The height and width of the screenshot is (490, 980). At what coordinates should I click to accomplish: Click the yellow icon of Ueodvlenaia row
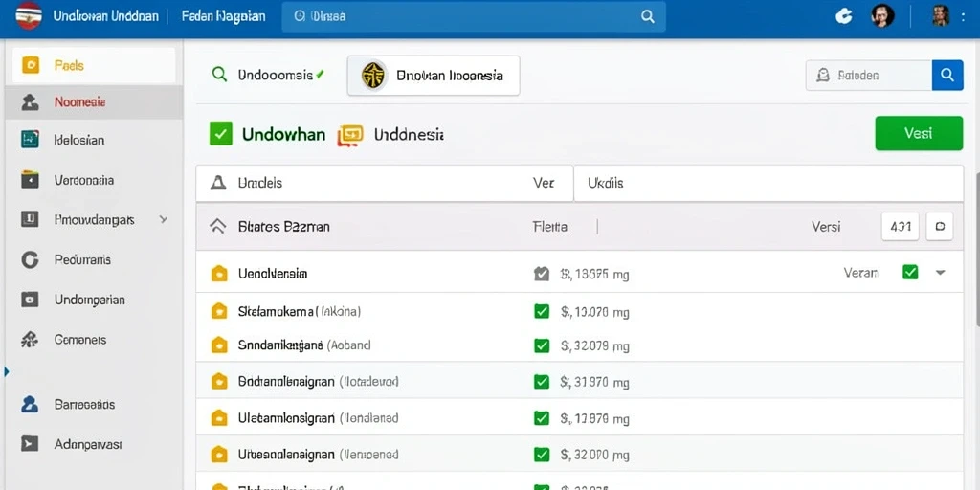point(219,273)
